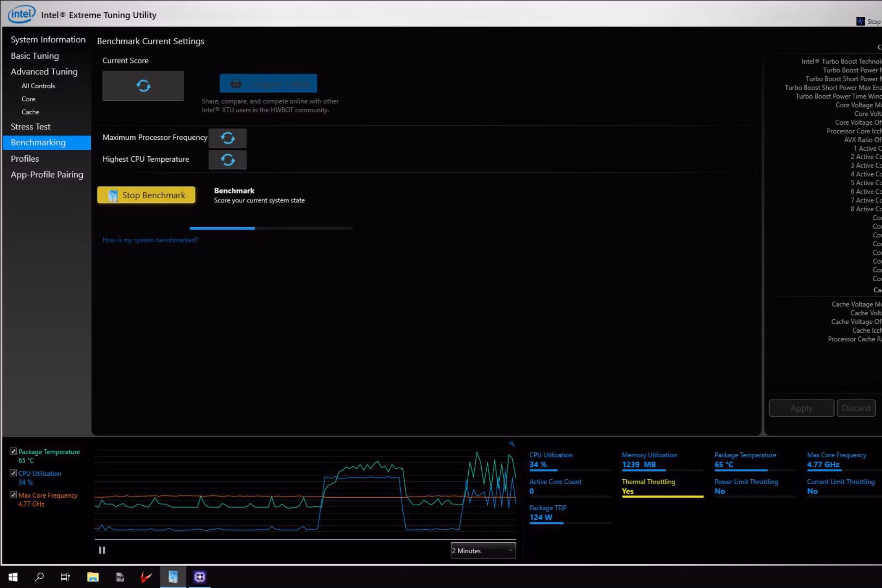Image resolution: width=882 pixels, height=588 pixels.
Task: Select the Intel XTU icon in taskbar
Action: coord(173,577)
